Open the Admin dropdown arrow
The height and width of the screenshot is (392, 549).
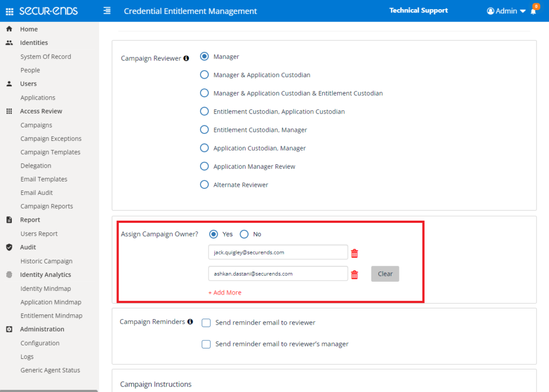(523, 11)
